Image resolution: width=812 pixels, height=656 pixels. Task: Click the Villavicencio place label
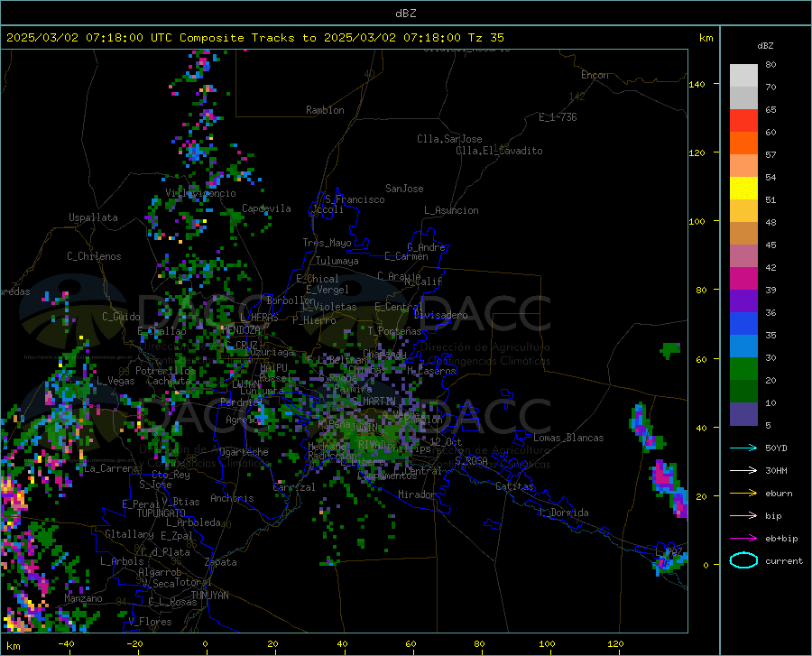pyautogui.click(x=200, y=193)
